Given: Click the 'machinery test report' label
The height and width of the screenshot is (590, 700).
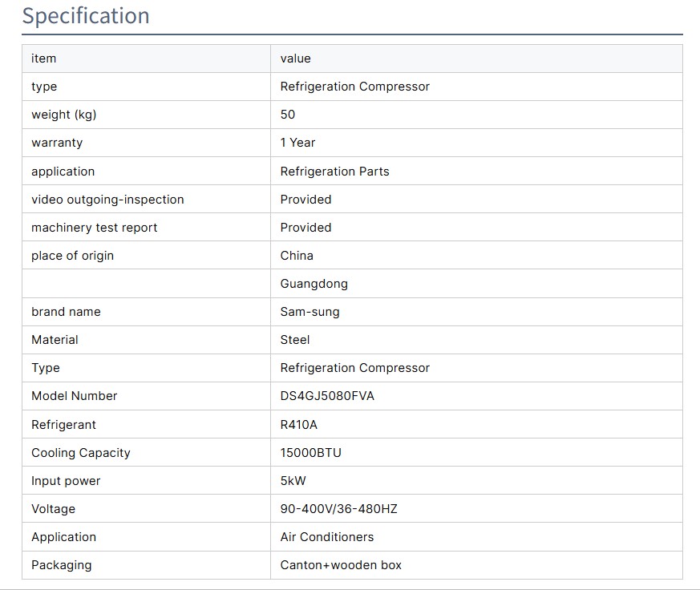Looking at the screenshot, I should click(x=94, y=228).
